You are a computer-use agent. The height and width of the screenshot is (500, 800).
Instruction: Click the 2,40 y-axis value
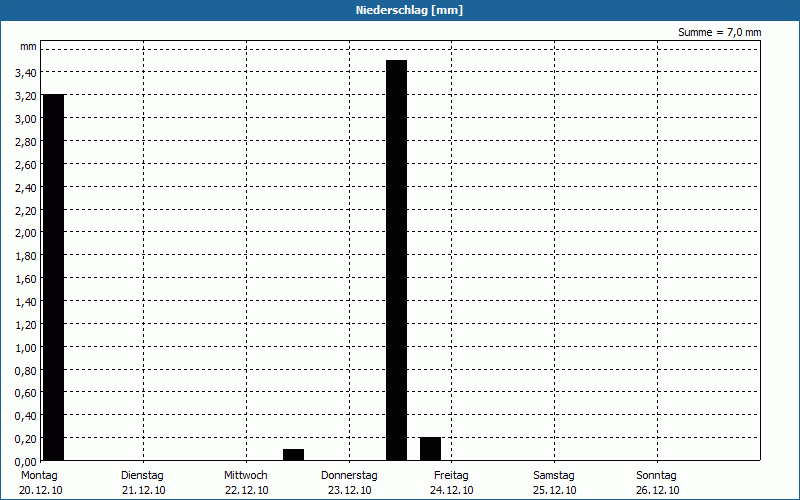tap(26, 188)
